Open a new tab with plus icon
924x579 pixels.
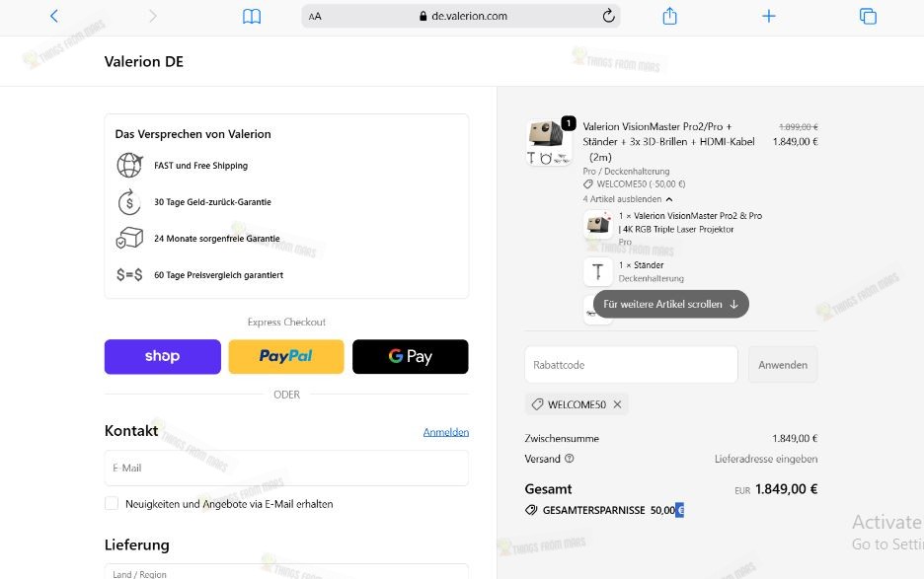[x=769, y=16]
